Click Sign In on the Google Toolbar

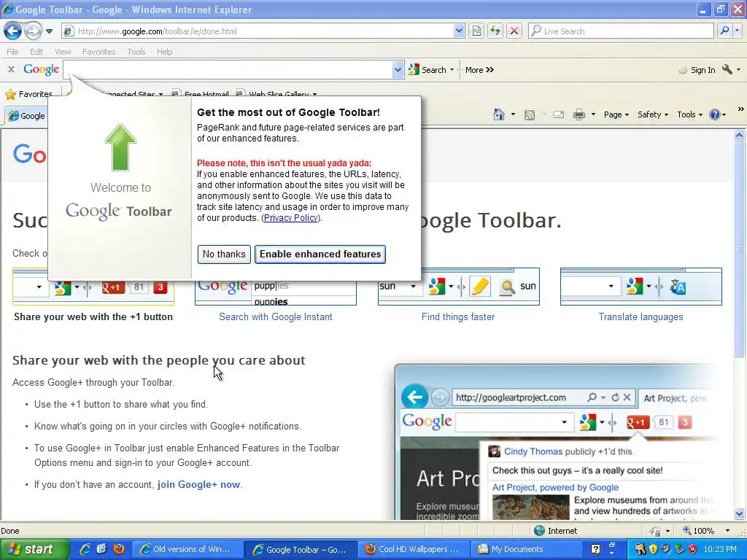click(697, 70)
